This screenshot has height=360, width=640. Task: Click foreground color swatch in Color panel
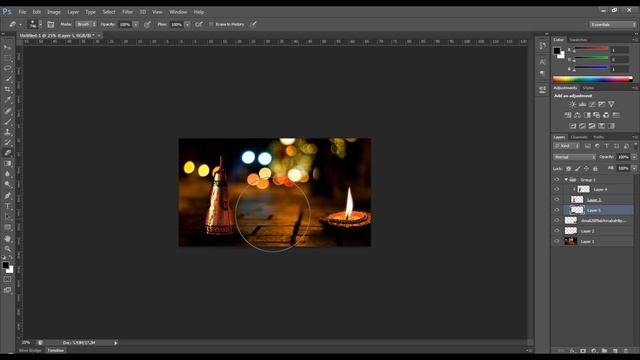click(x=557, y=51)
